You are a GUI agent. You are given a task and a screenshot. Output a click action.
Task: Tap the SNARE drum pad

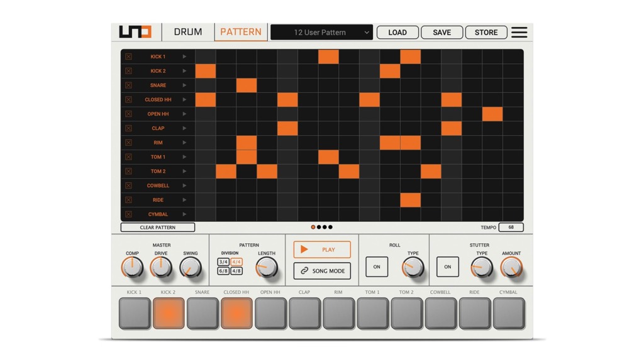click(203, 314)
